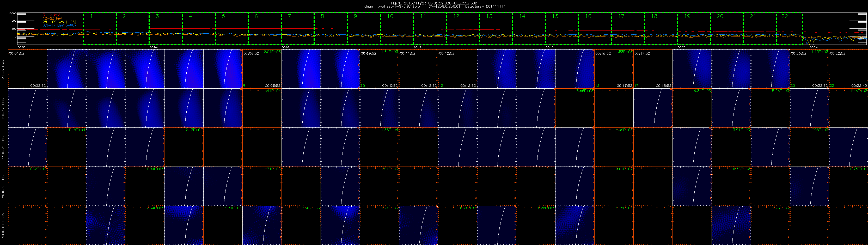The image size is (868, 245).
Task: Open 50.0-100.0 keV image under interval 15
Action: pyautogui.click(x=575, y=225)
